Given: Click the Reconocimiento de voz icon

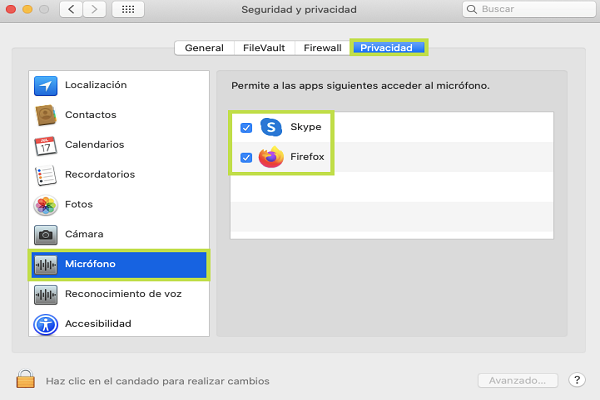Looking at the screenshot, I should (46, 295).
